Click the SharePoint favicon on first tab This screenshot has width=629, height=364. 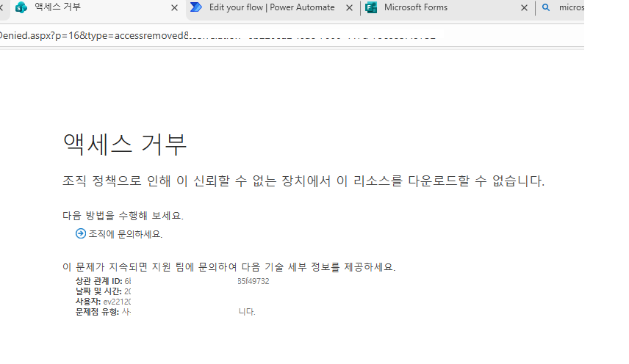point(21,7)
